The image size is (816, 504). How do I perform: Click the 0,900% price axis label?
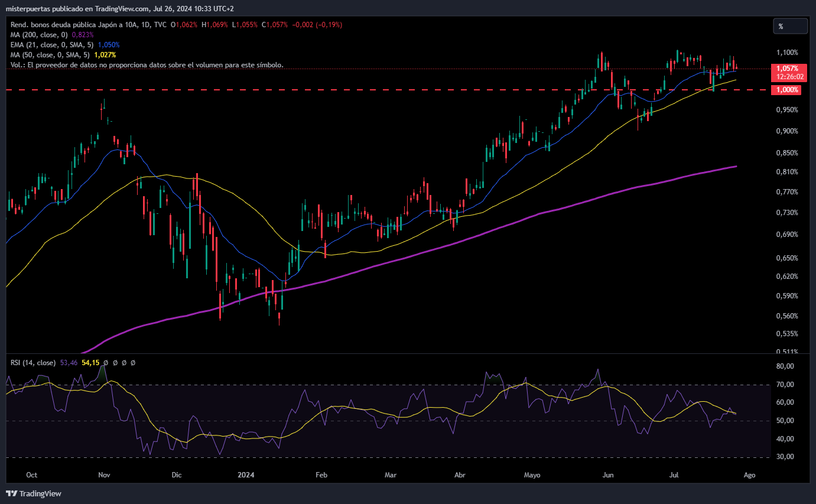[x=788, y=131]
